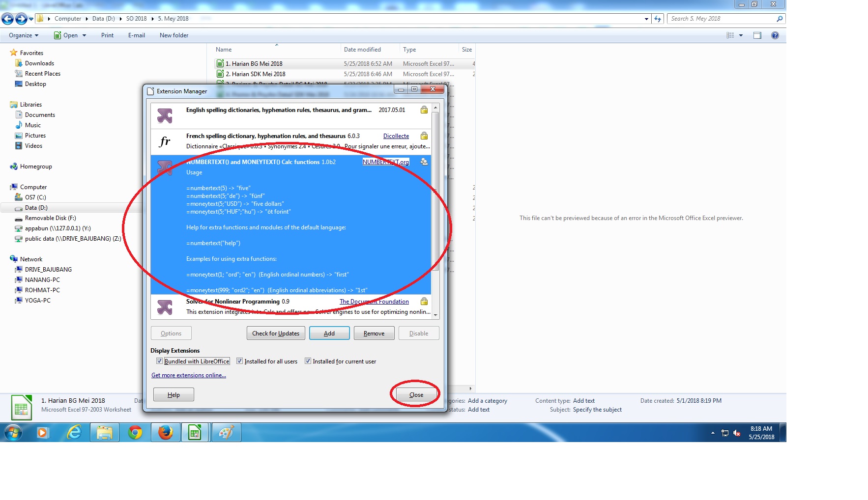Click Check for Updates button
The height and width of the screenshot is (500, 868).
click(x=276, y=333)
